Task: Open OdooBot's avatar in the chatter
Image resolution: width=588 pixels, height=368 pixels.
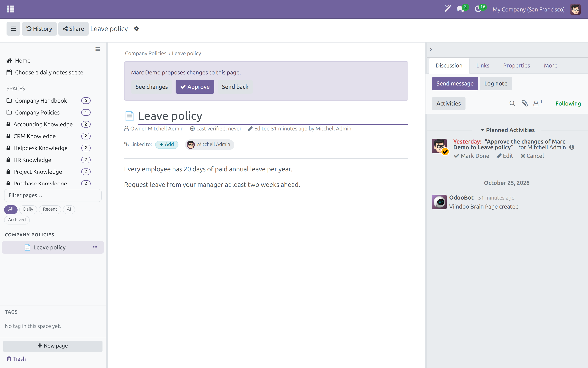Action: tap(439, 202)
